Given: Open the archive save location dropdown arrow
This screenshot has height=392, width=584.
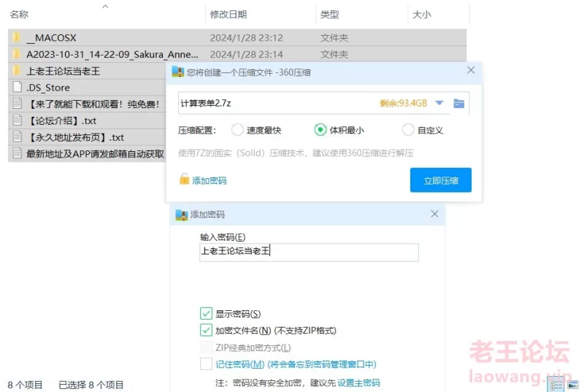Looking at the screenshot, I should coord(439,103).
